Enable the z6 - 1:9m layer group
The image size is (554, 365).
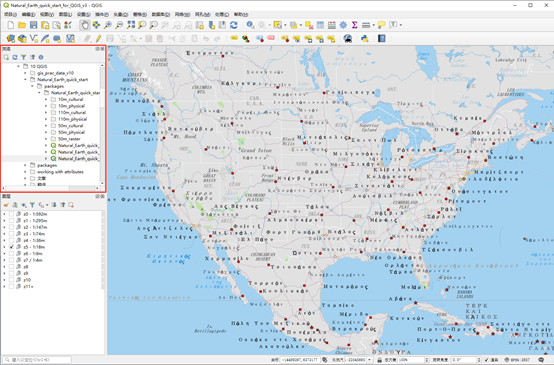click(11, 253)
